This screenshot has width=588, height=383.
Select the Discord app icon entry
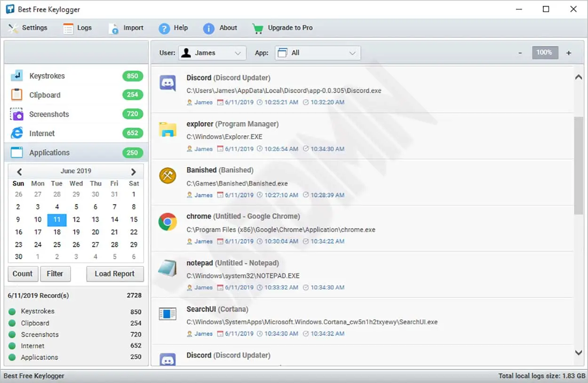[x=167, y=83]
